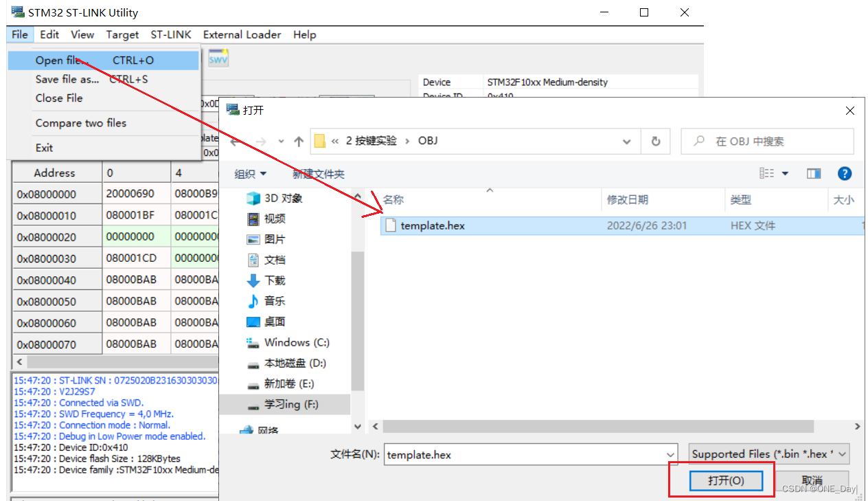
Task: Open the File menu
Action: click(19, 34)
